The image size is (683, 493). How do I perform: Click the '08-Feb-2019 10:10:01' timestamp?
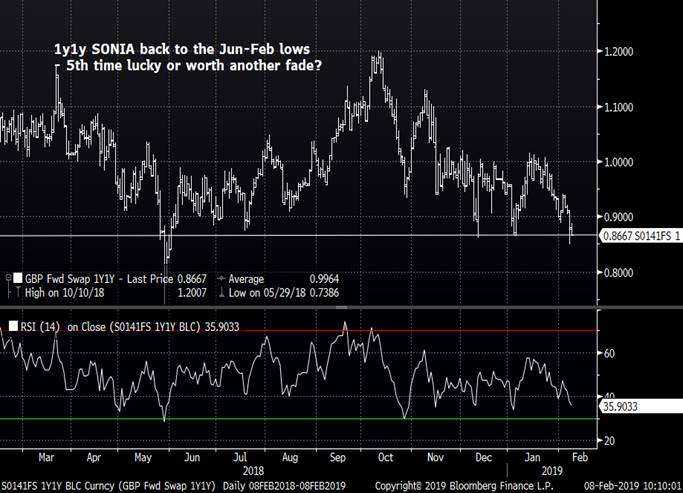pyautogui.click(x=632, y=486)
